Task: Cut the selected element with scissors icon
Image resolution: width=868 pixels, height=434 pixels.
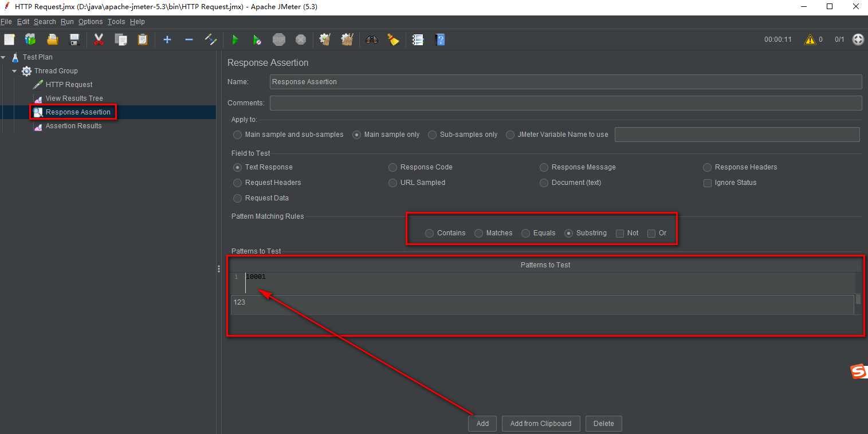Action: coord(99,40)
